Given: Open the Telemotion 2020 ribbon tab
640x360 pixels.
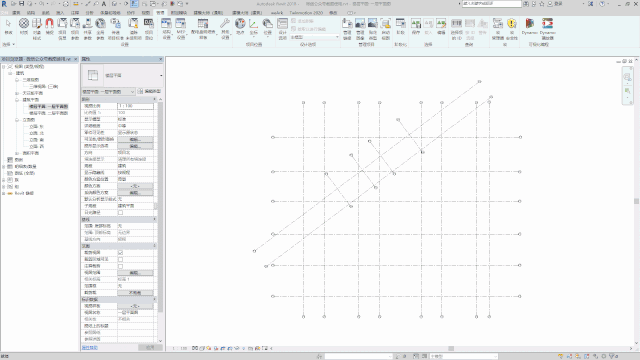Looking at the screenshot, I should 306,13.
